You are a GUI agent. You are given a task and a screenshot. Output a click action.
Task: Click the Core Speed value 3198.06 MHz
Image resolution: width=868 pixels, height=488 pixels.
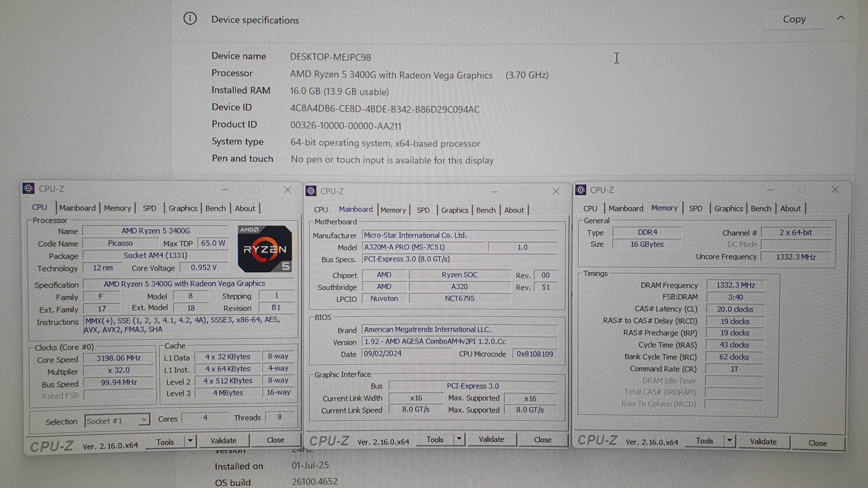pyautogui.click(x=118, y=358)
